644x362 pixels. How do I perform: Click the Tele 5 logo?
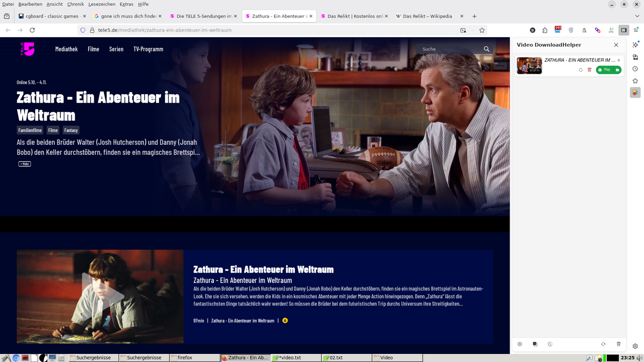click(x=28, y=49)
